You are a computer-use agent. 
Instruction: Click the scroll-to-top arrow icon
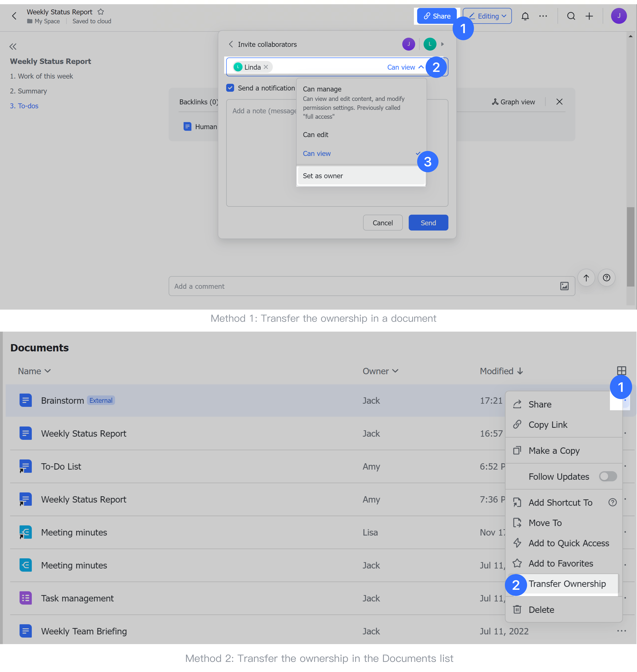click(586, 278)
